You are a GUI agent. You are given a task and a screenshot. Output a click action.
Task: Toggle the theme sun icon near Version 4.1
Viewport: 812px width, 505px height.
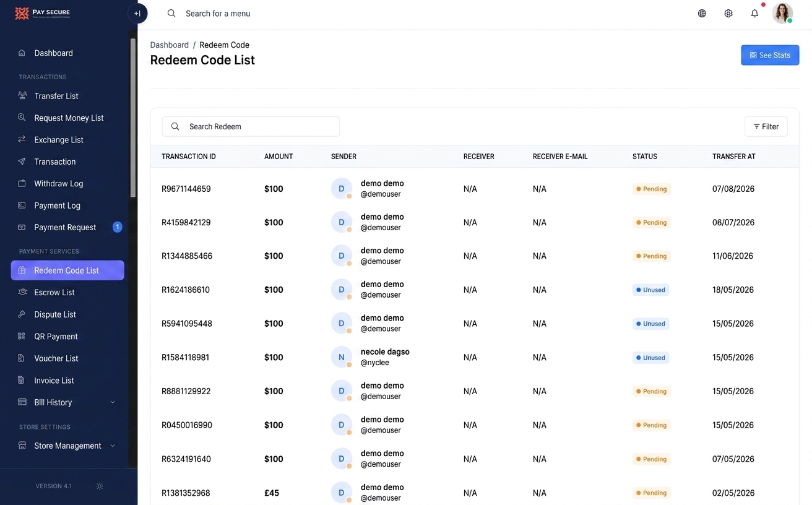(x=100, y=486)
